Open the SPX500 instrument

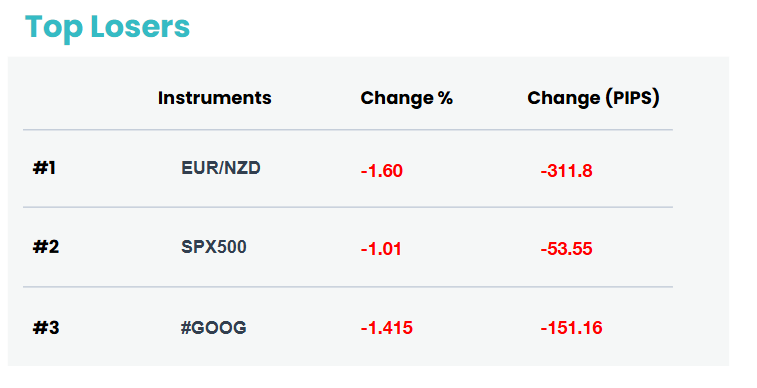tap(213, 247)
